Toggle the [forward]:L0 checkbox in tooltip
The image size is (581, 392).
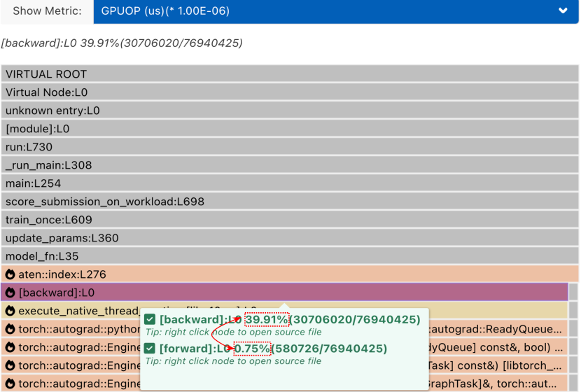click(x=150, y=349)
